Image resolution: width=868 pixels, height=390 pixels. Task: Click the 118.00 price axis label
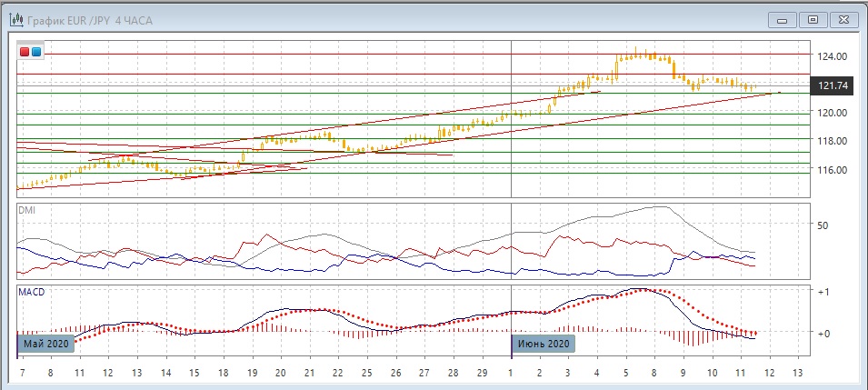(833, 141)
